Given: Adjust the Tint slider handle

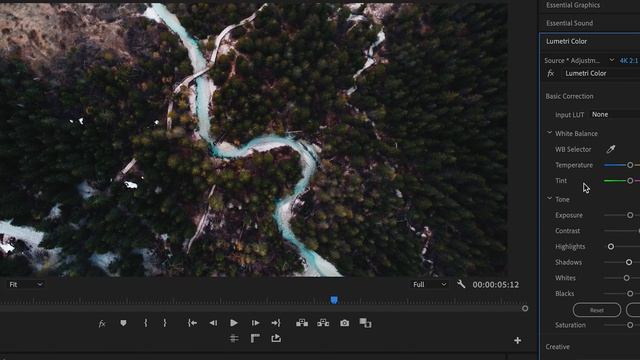Looking at the screenshot, I should 630,180.
